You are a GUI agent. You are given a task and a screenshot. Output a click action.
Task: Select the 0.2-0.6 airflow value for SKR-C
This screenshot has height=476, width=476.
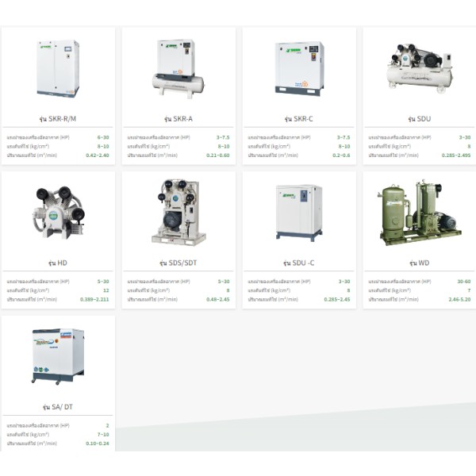(341, 155)
